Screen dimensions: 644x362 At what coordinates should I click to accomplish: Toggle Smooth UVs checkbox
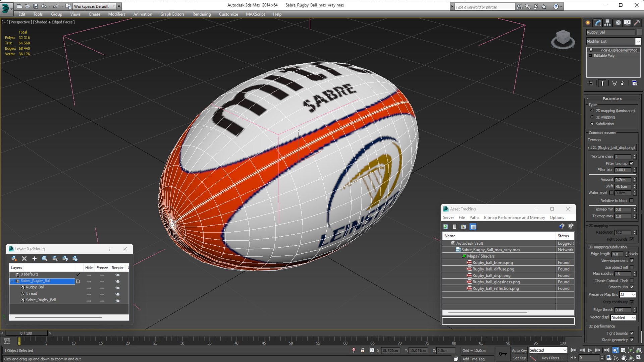(632, 287)
